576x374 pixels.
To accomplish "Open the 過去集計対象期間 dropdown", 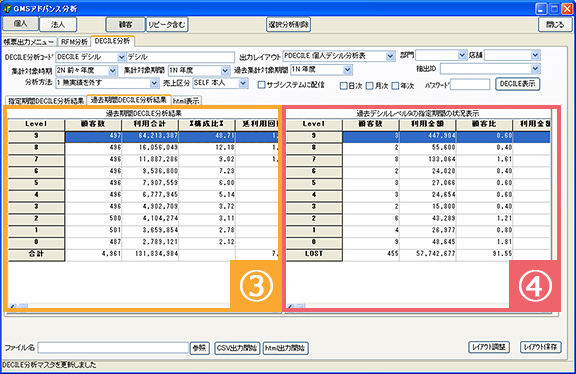I will click(348, 69).
